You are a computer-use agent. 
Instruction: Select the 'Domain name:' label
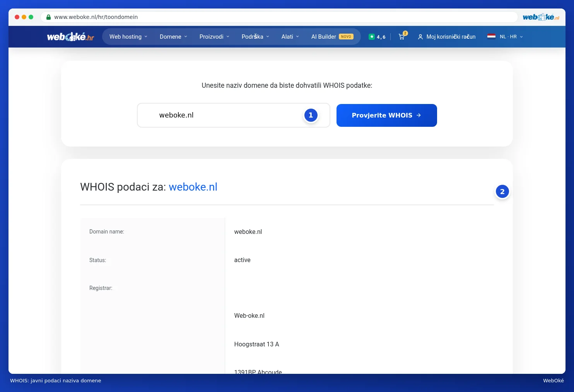107,232
